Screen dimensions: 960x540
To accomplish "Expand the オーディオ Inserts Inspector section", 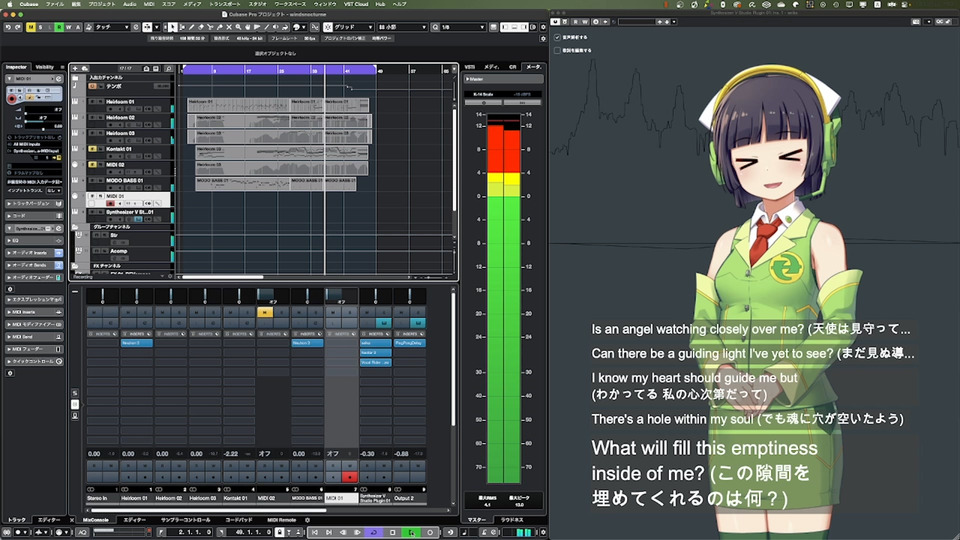I will tap(34, 252).
